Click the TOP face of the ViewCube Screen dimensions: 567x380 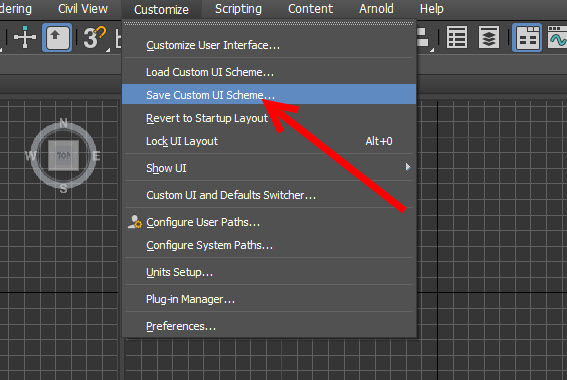tap(63, 155)
